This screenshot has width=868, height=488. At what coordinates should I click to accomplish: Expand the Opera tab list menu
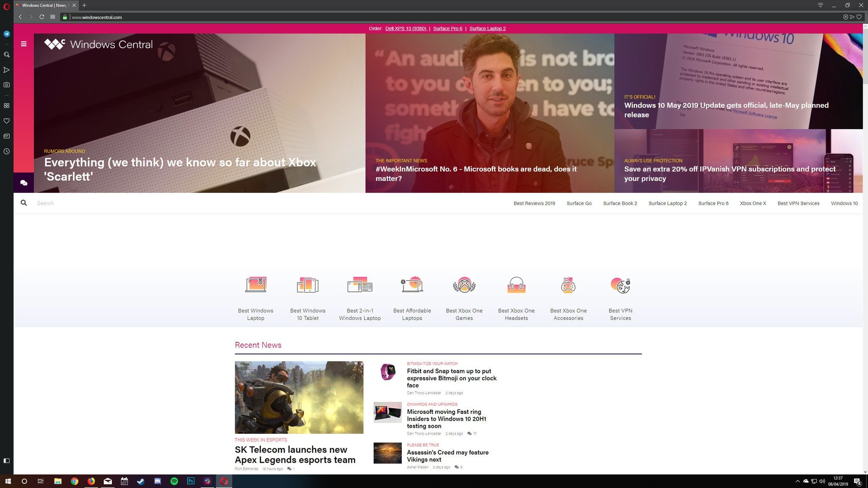pyautogui.click(x=821, y=5)
